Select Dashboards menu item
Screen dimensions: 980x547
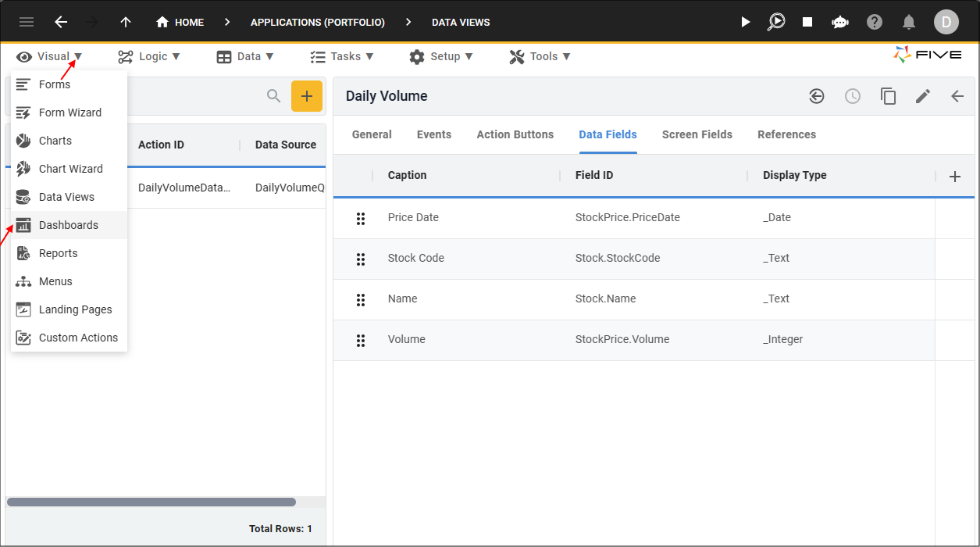click(69, 225)
